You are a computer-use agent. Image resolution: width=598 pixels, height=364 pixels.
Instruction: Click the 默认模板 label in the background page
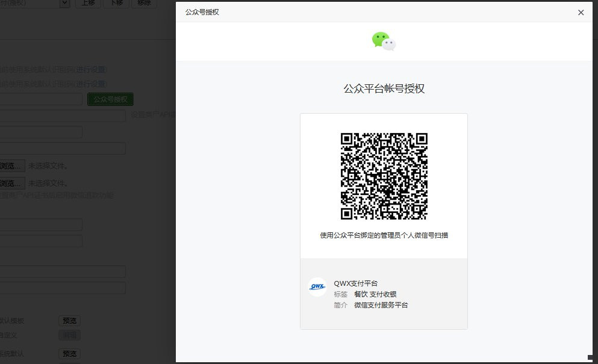tap(12, 321)
